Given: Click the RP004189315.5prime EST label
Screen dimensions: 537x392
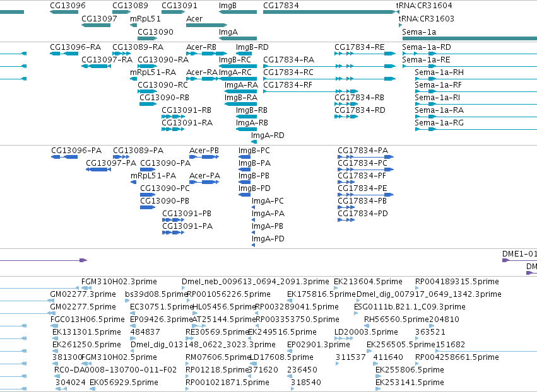Looking at the screenshot, I should [457, 282].
